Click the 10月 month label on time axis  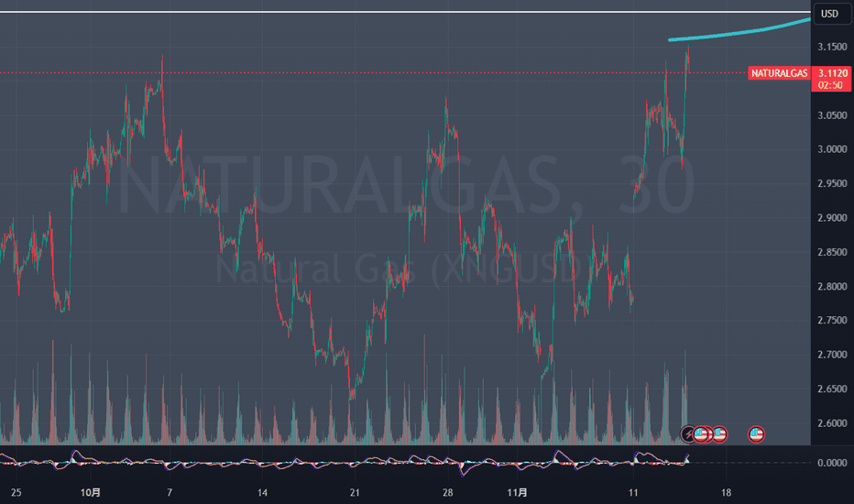(x=91, y=493)
